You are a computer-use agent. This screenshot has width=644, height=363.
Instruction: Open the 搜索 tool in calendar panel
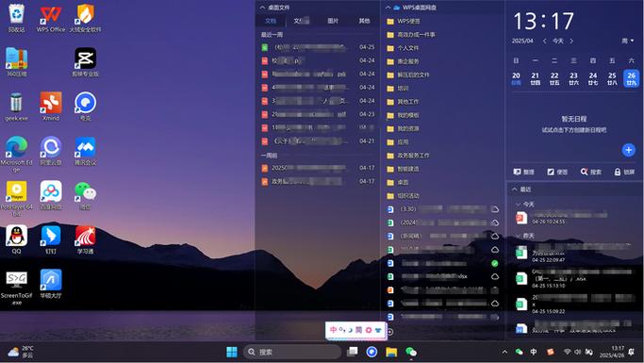[x=590, y=172]
